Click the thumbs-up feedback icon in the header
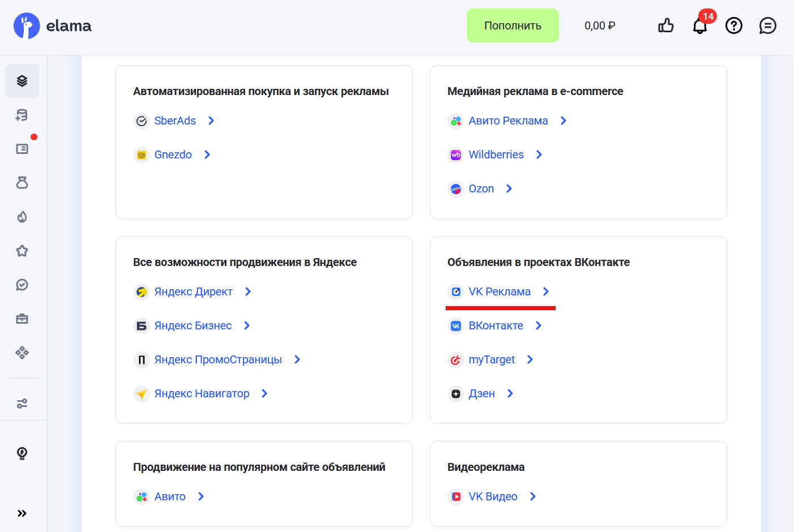The height and width of the screenshot is (532, 794). click(x=666, y=25)
